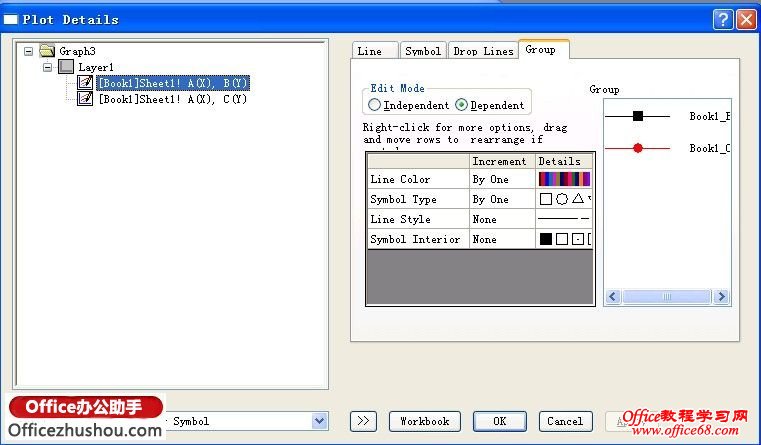
Task: Open the help question mark icon
Action: click(x=723, y=19)
